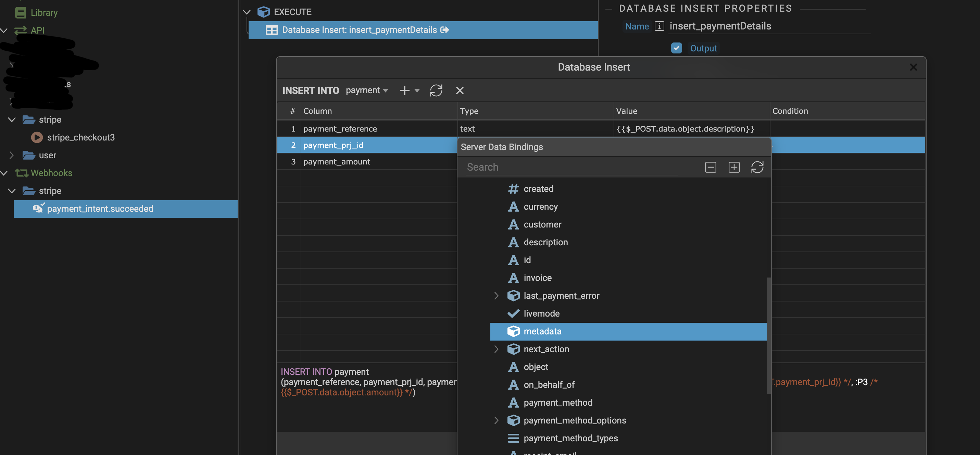Select the on_behalf_of binding
The image size is (980, 455).
(549, 384)
